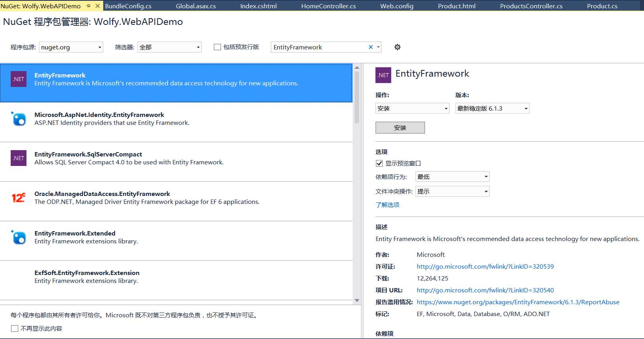
Task: Uncheck 显示预览窗口 option
Action: point(379,163)
